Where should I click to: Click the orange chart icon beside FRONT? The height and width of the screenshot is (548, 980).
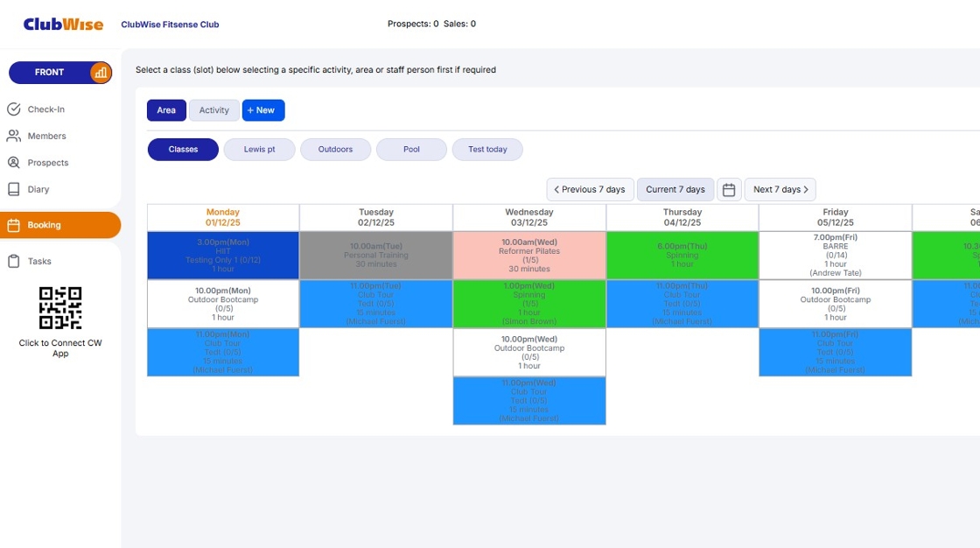[x=100, y=73]
